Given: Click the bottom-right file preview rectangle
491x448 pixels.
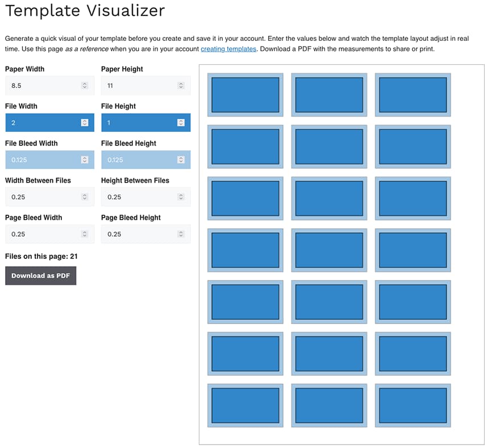Looking at the screenshot, I should (x=413, y=405).
